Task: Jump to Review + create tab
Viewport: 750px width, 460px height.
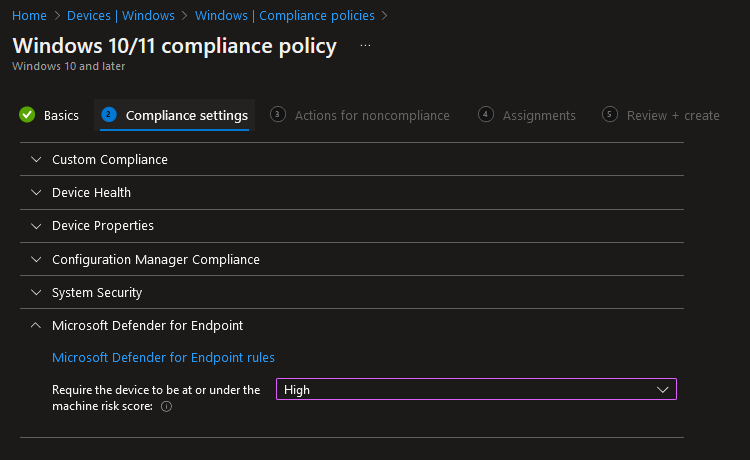Action: [673, 116]
